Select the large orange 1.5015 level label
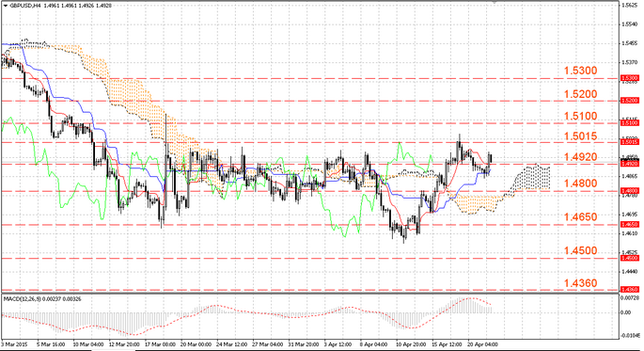Screen dimensions: 644x351 [580, 136]
